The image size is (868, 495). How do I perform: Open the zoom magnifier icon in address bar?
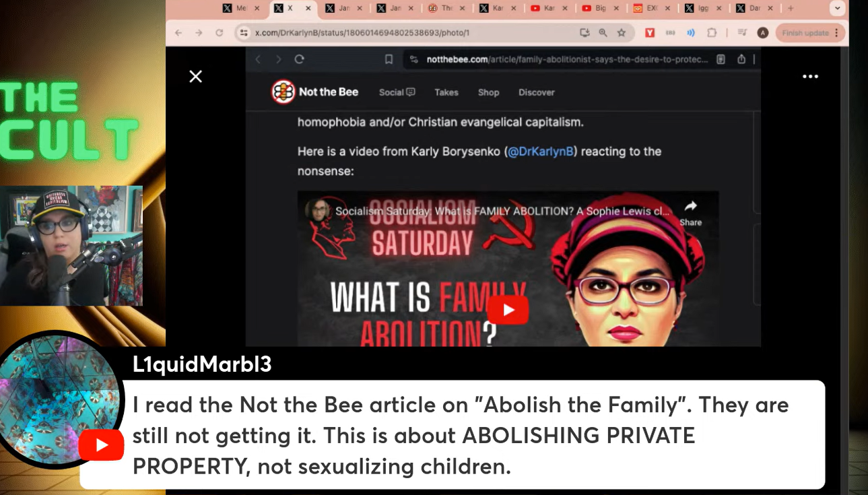point(603,32)
